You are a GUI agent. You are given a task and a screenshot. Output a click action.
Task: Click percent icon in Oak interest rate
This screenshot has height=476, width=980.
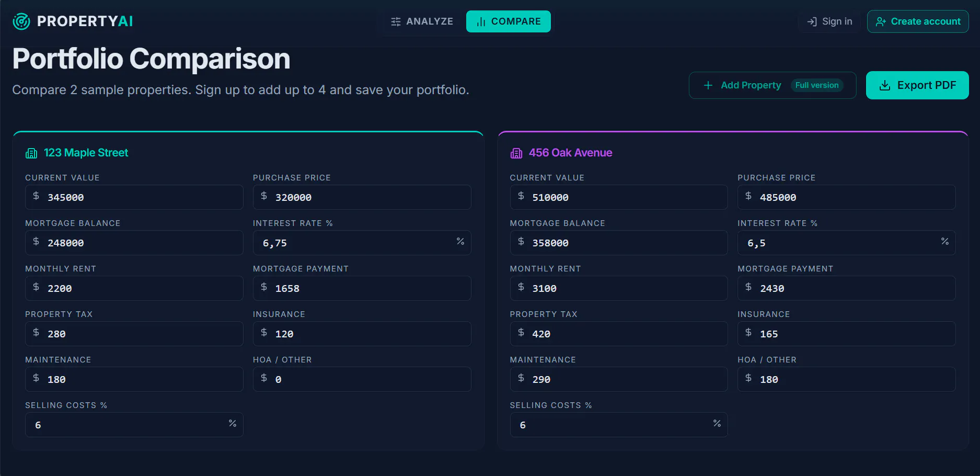click(945, 241)
